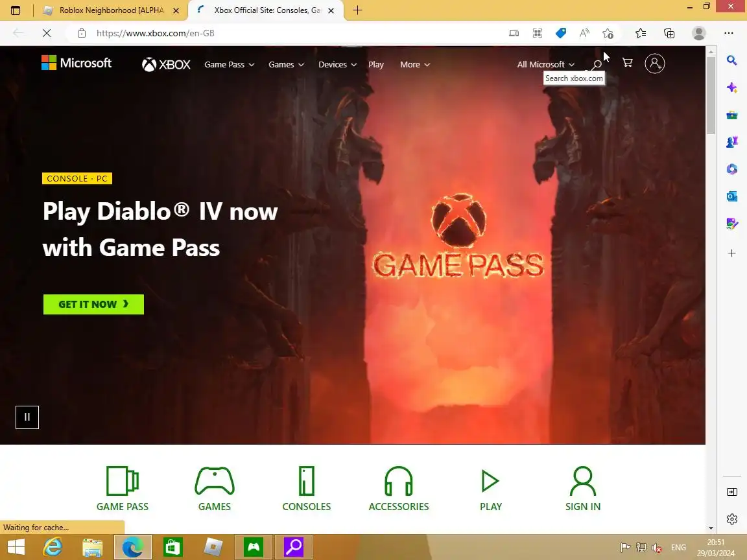Open Edge Settings and more menu
The width and height of the screenshot is (747, 560).
click(728, 33)
